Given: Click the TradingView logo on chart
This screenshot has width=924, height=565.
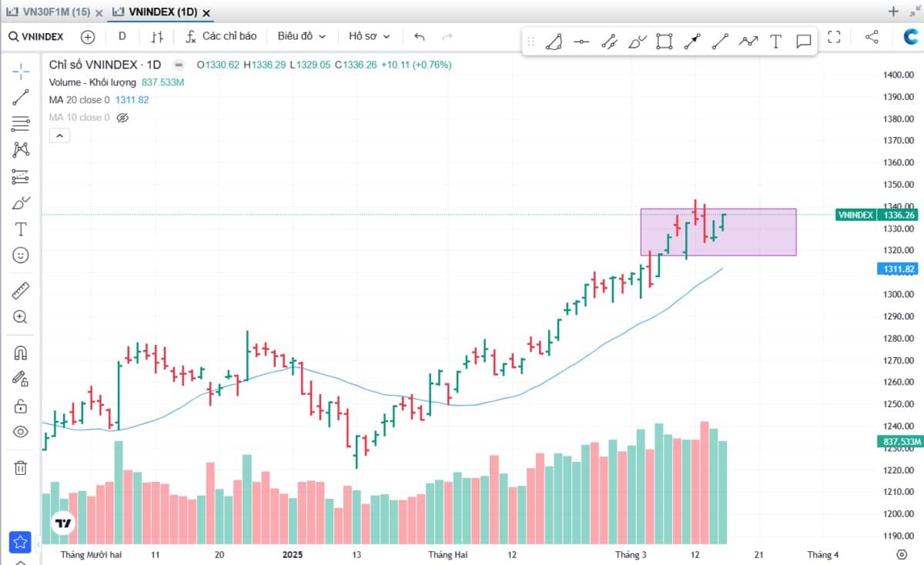Looking at the screenshot, I should 63,523.
